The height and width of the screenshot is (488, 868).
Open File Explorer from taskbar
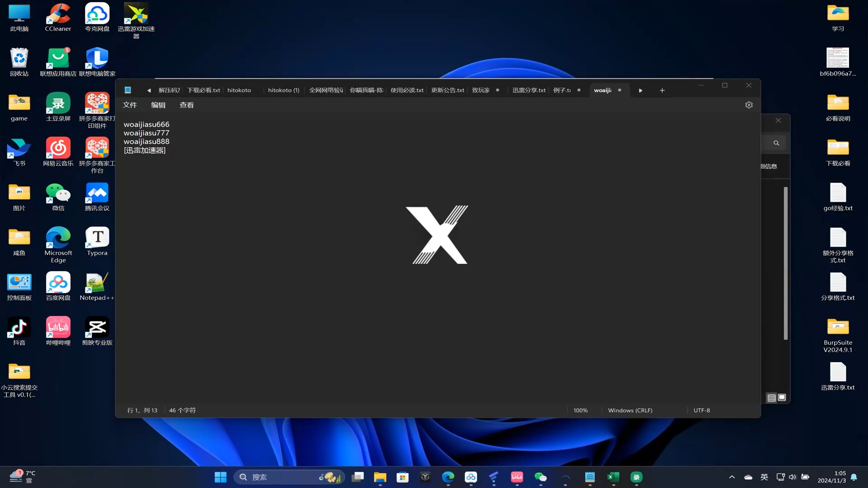[x=380, y=477]
